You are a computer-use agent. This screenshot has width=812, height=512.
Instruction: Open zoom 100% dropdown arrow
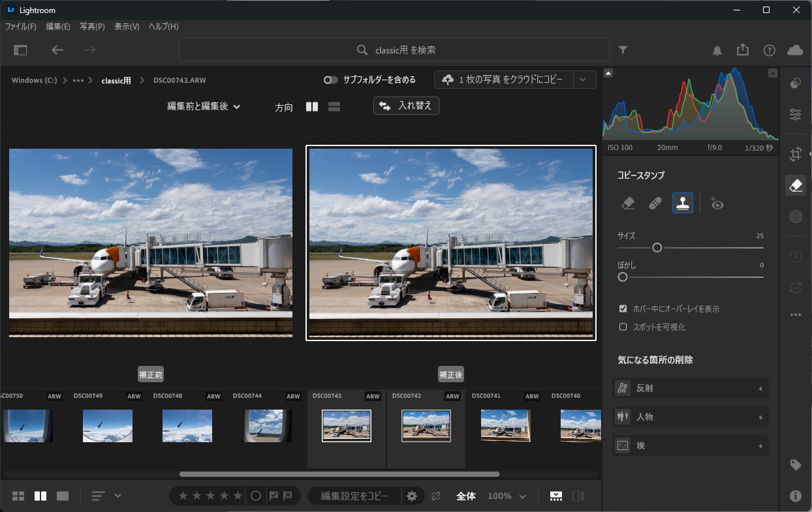point(523,496)
